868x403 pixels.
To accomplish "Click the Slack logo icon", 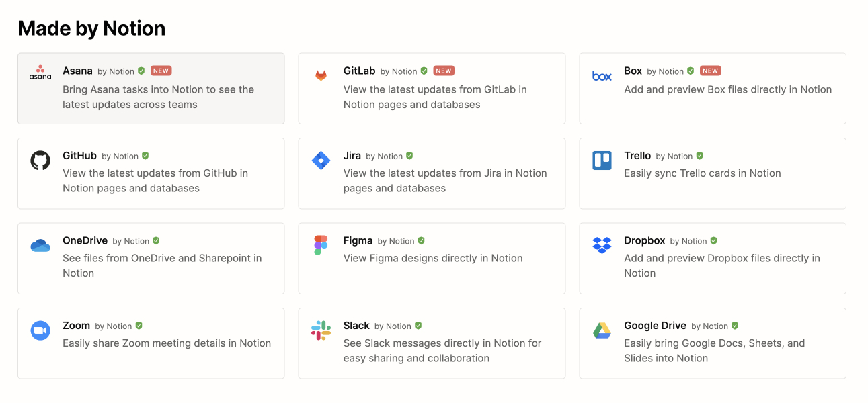I will pos(321,330).
